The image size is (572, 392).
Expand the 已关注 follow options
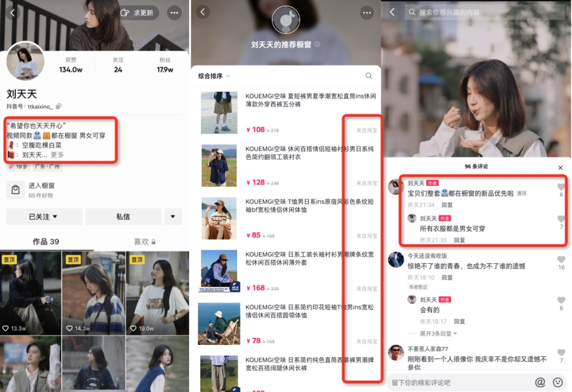44,217
